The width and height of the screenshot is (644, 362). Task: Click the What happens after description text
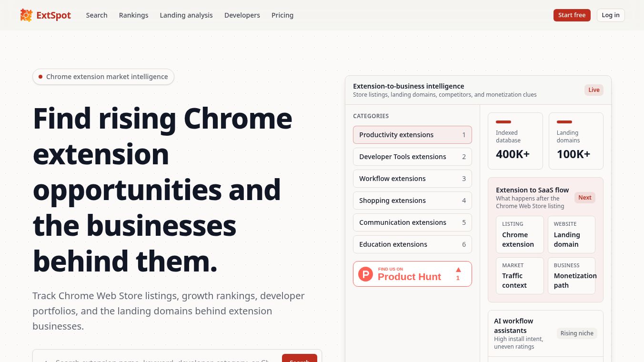pyautogui.click(x=530, y=202)
